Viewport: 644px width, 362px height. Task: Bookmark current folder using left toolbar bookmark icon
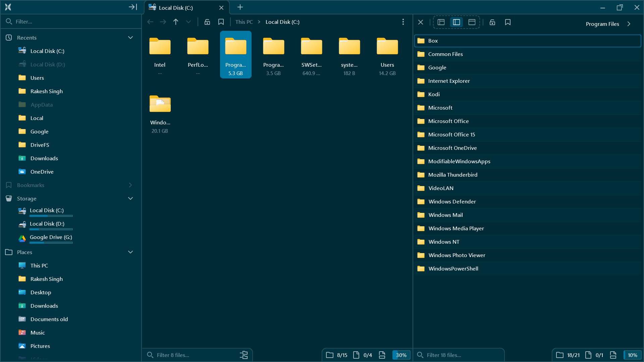(221, 22)
